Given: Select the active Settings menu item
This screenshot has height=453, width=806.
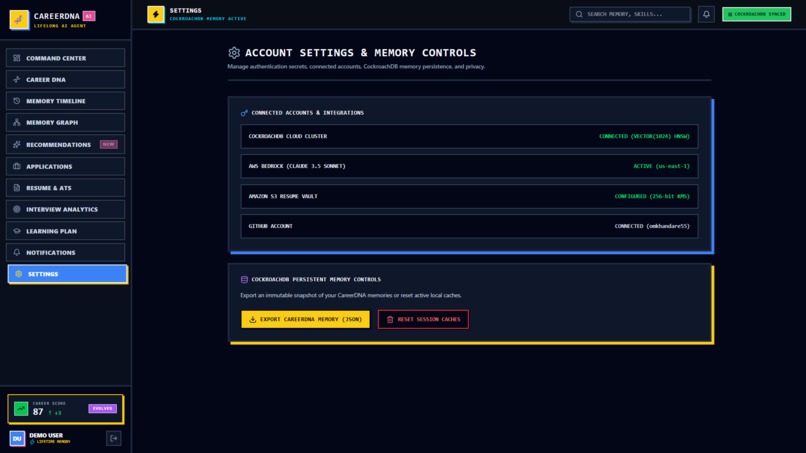Looking at the screenshot, I should 67,274.
